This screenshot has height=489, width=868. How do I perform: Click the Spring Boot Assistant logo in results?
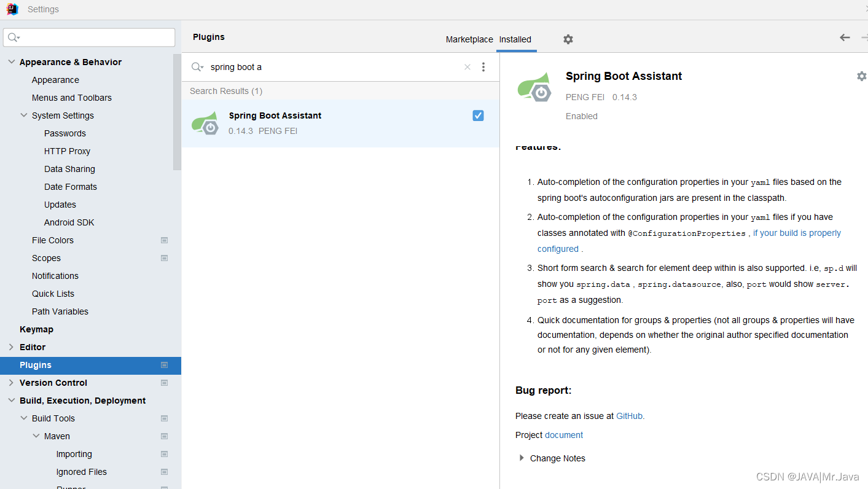[x=205, y=123]
